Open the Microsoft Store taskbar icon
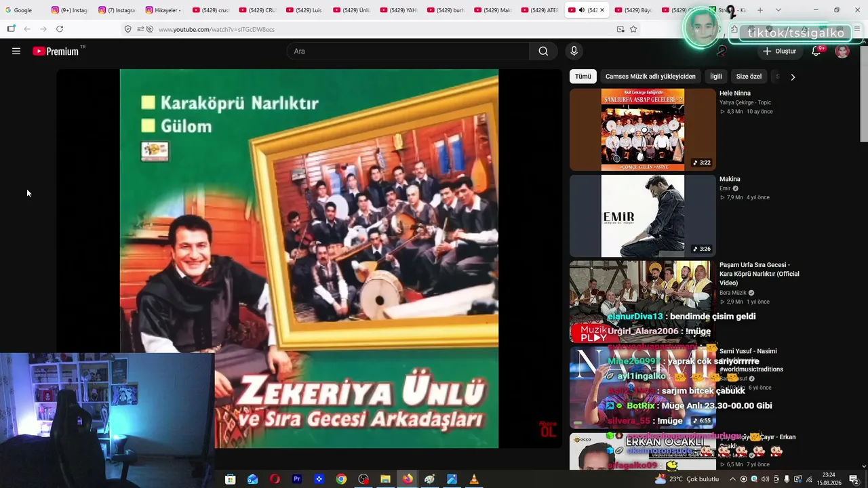The image size is (868, 488). click(230, 479)
